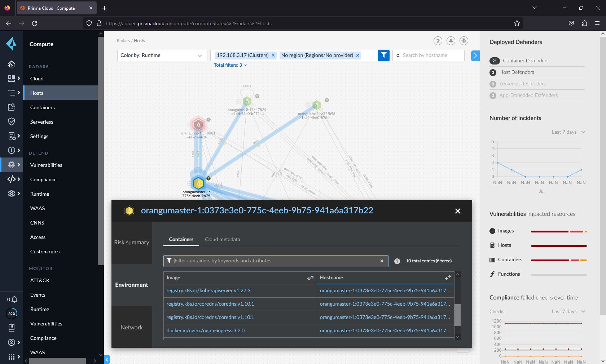Open the user profile icon
Viewport: 606px width, 364px height.
coord(12,342)
